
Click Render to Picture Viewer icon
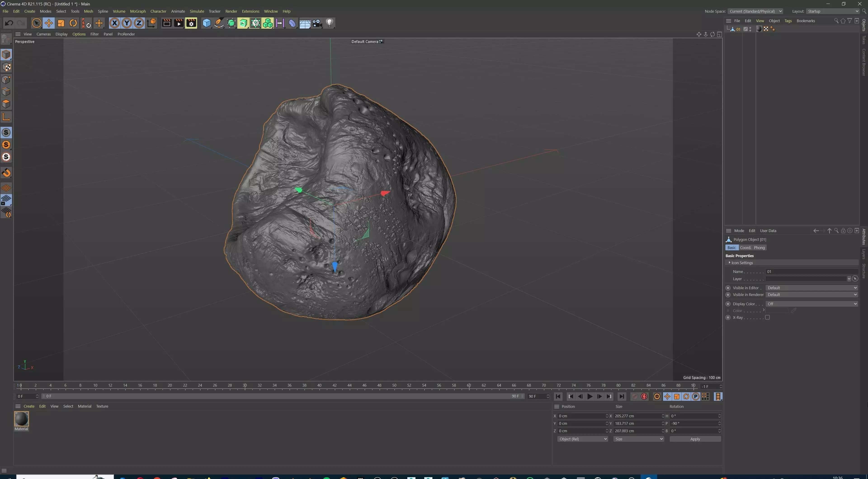point(179,23)
